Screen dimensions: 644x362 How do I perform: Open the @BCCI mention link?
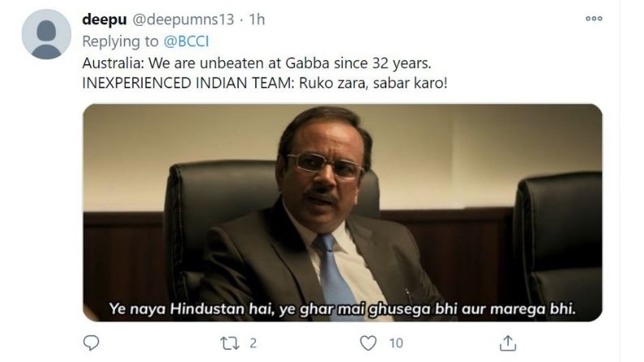(x=186, y=41)
